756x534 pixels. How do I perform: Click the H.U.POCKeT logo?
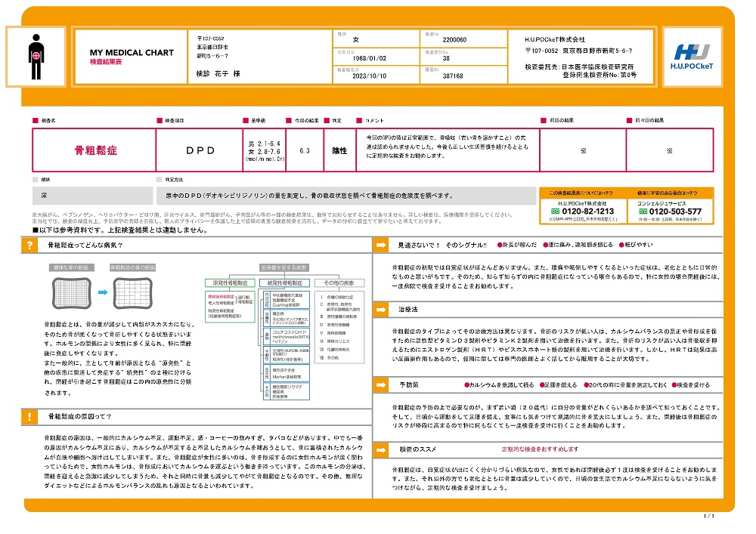(x=692, y=57)
